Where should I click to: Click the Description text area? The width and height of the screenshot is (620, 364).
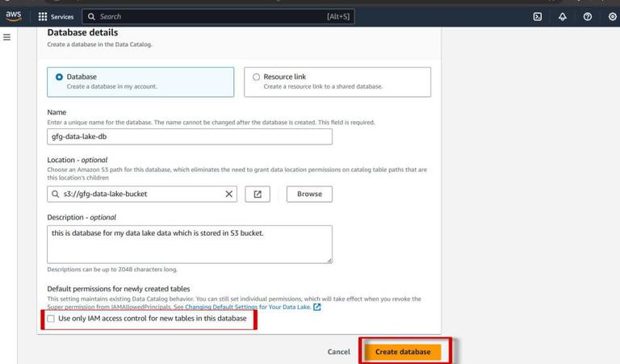point(190,245)
